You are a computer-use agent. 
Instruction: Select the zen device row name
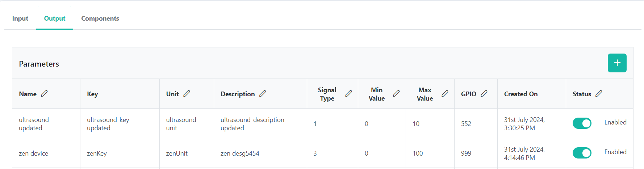click(x=33, y=153)
